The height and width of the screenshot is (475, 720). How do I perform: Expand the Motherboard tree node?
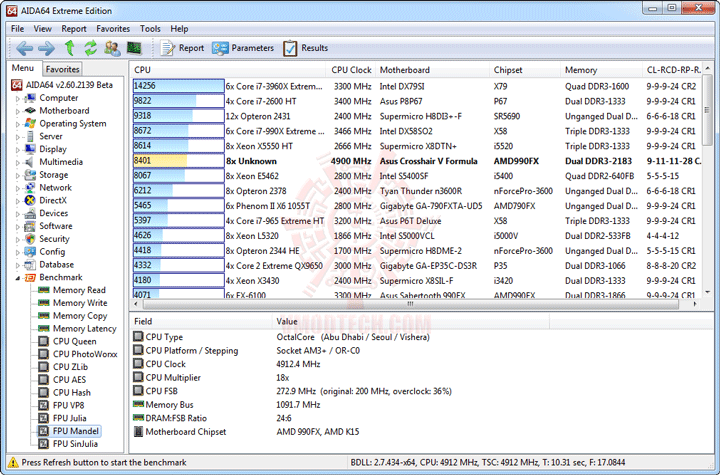tap(18, 111)
